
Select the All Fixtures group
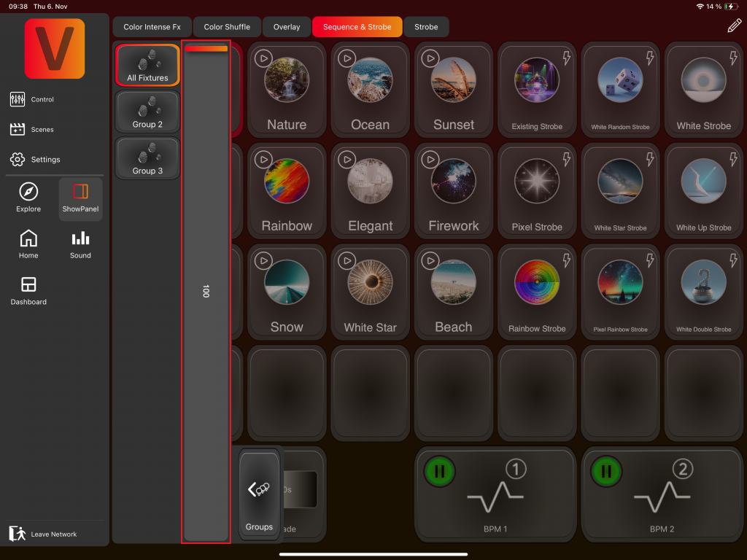point(147,66)
